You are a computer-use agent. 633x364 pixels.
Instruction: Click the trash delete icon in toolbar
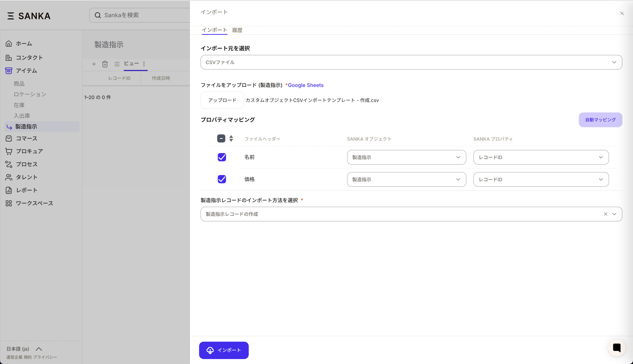click(105, 64)
